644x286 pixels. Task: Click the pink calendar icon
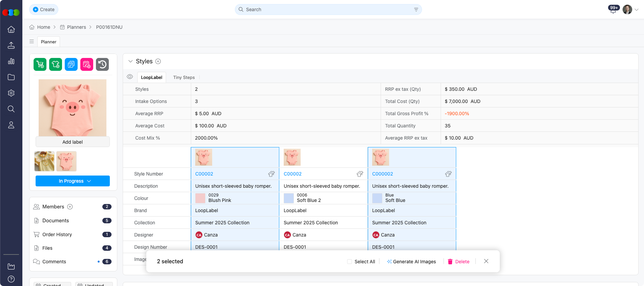tap(87, 64)
